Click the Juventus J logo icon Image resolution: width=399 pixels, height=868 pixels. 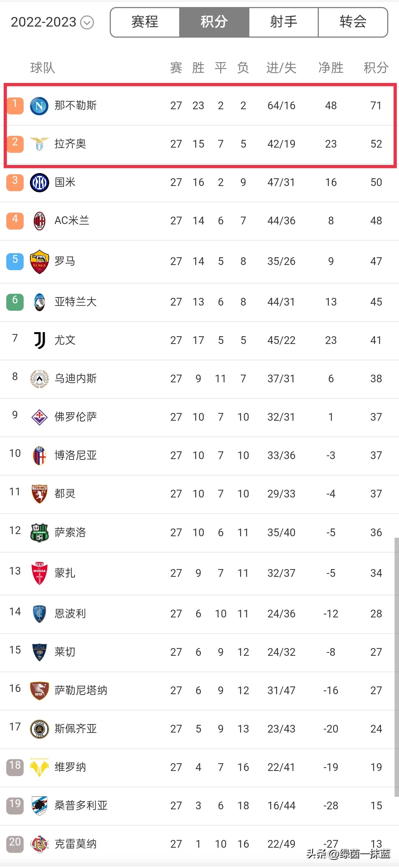(x=39, y=340)
